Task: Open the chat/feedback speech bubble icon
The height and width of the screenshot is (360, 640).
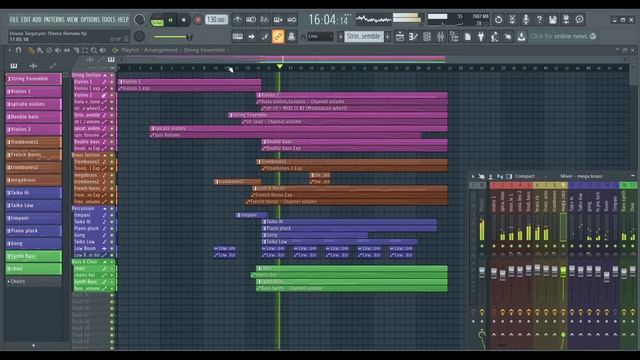Action: pos(579,20)
